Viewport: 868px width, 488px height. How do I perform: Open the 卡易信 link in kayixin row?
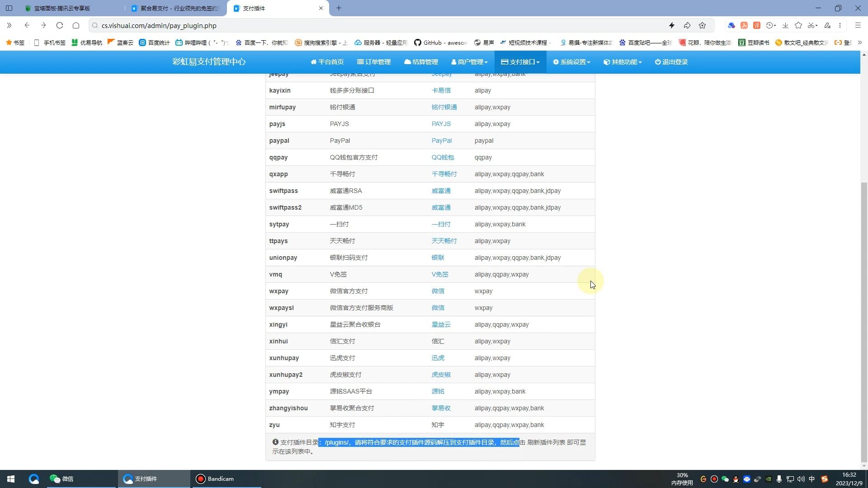point(441,90)
